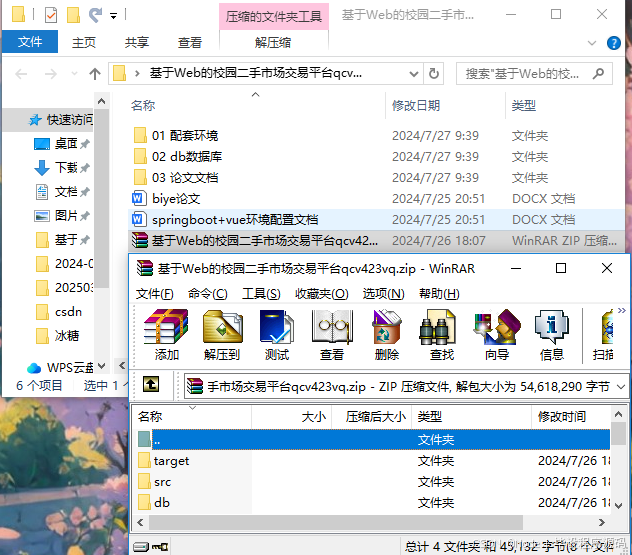Image resolution: width=632 pixels, height=555 pixels.
Task: Click quick access properties checkmark icon
Action: [x=51, y=15]
